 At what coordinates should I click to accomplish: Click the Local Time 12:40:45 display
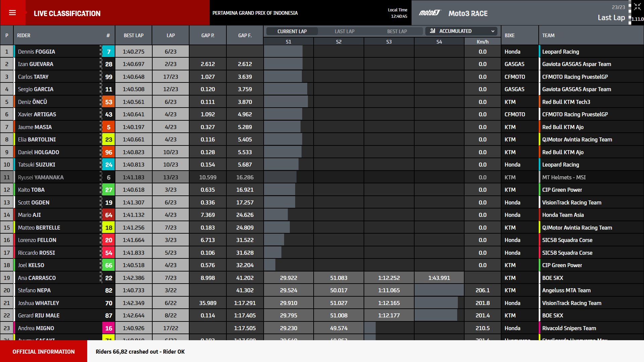click(x=398, y=13)
